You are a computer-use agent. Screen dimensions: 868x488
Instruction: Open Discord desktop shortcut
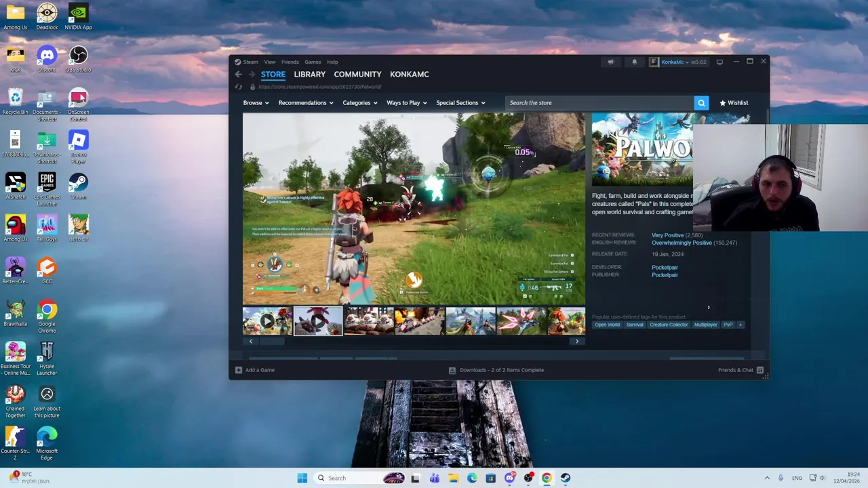(x=47, y=59)
